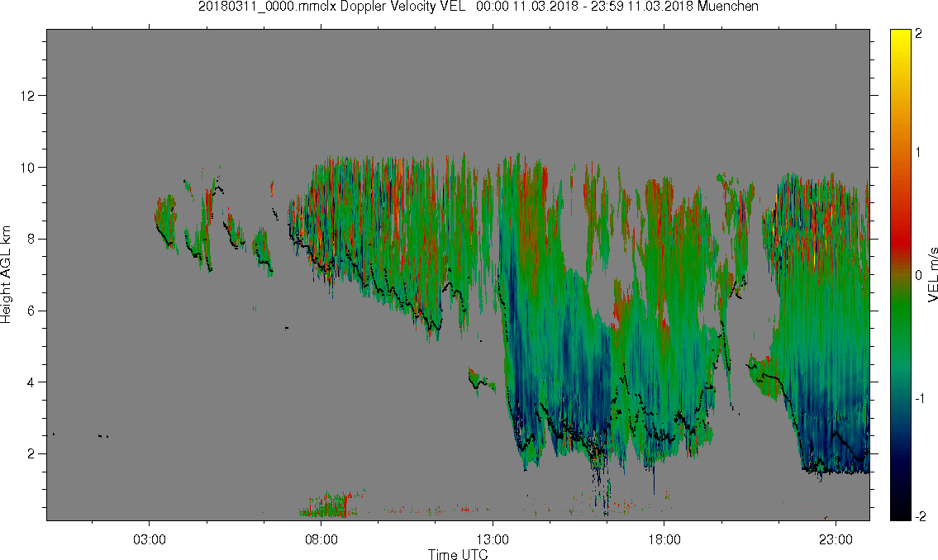Click the 'VEL m/s' colorbar label

pyautogui.click(x=932, y=273)
